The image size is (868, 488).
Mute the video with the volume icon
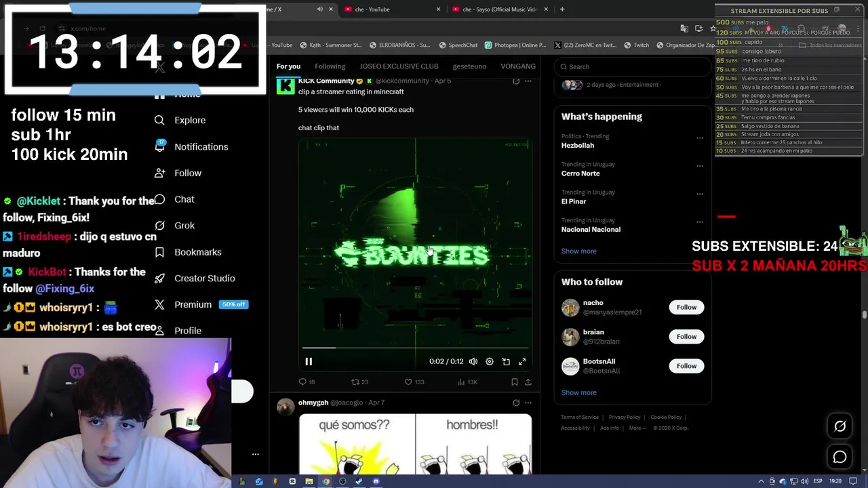473,361
